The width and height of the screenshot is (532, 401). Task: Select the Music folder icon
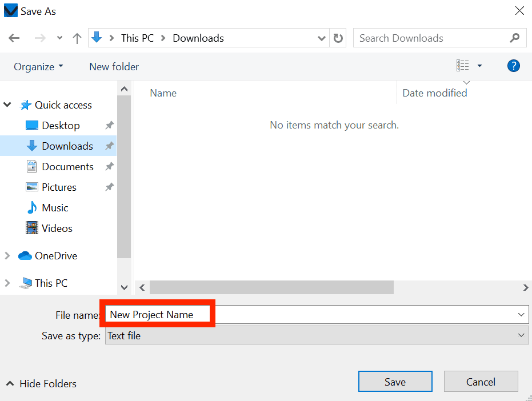tap(31, 207)
